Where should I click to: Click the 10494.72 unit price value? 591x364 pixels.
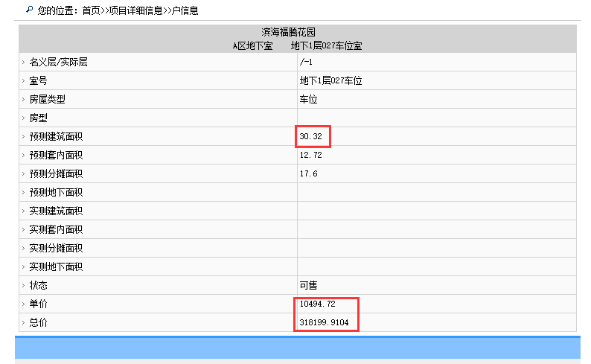pyautogui.click(x=317, y=304)
